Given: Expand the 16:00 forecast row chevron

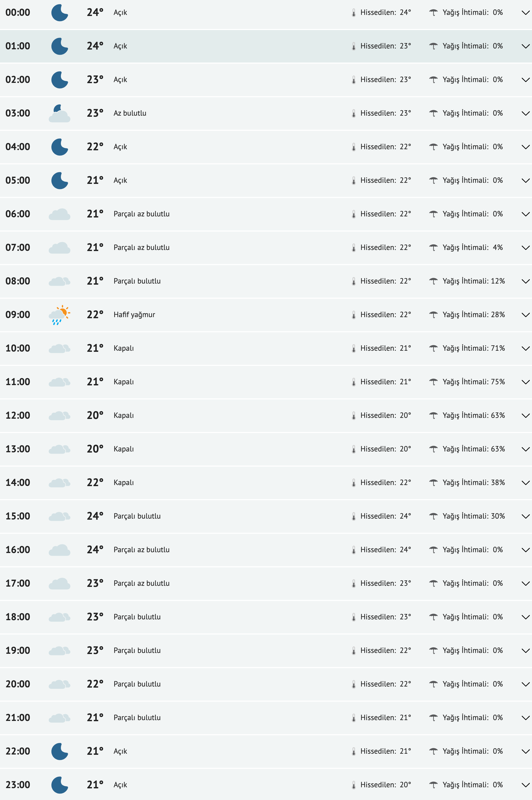Looking at the screenshot, I should [525, 550].
